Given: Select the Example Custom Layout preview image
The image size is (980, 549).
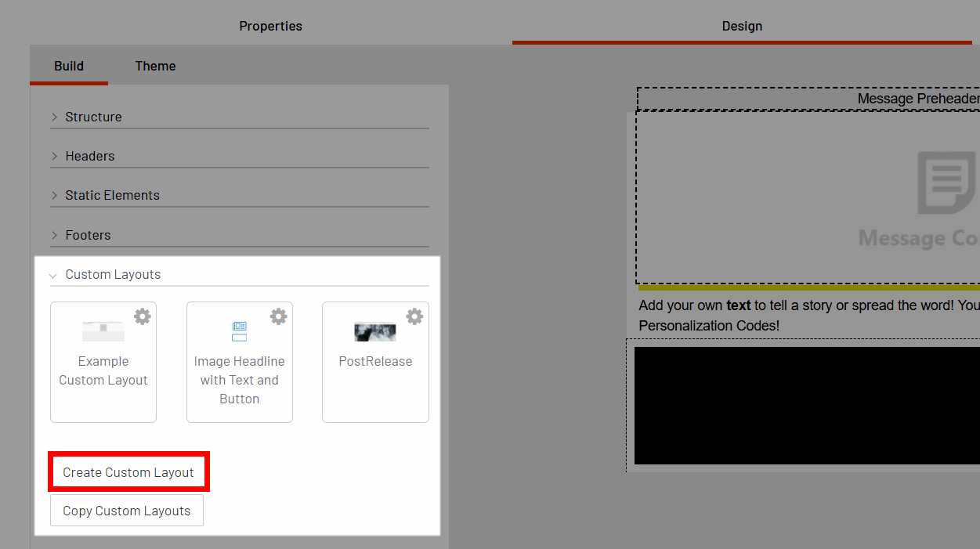Looking at the screenshot, I should click(103, 331).
